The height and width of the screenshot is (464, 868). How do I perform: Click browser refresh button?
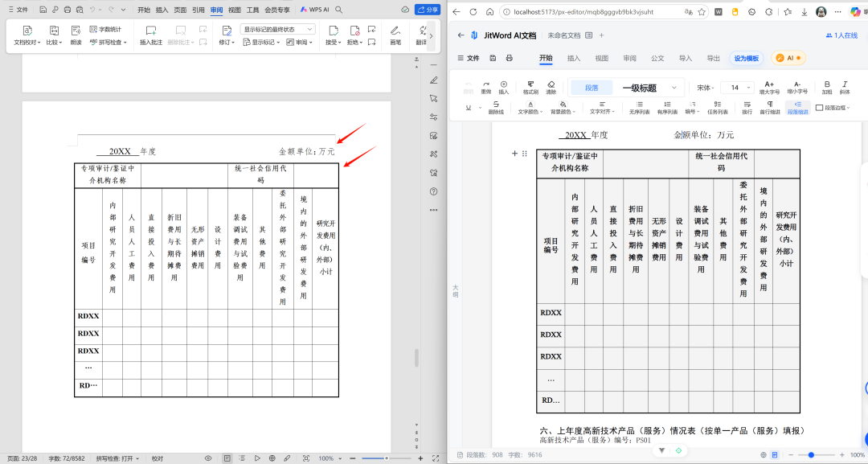(x=473, y=11)
